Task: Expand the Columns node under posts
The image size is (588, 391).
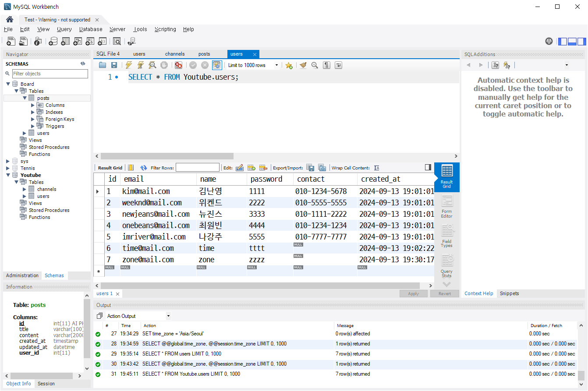Action: click(x=33, y=105)
